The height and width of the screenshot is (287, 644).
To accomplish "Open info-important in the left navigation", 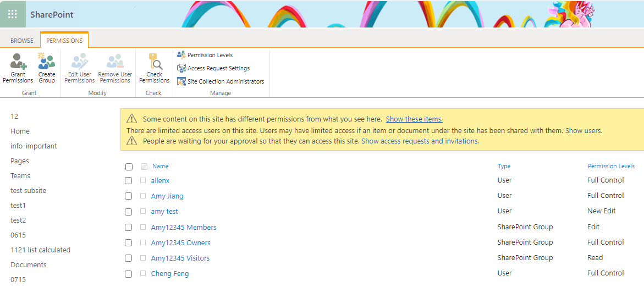I will coord(34,146).
